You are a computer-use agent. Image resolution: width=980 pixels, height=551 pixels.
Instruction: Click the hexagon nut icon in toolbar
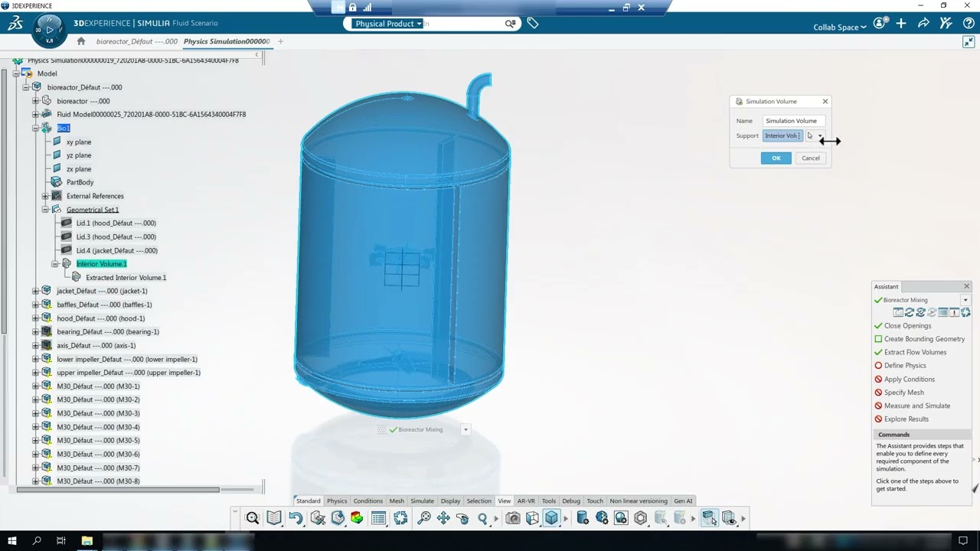click(x=641, y=518)
